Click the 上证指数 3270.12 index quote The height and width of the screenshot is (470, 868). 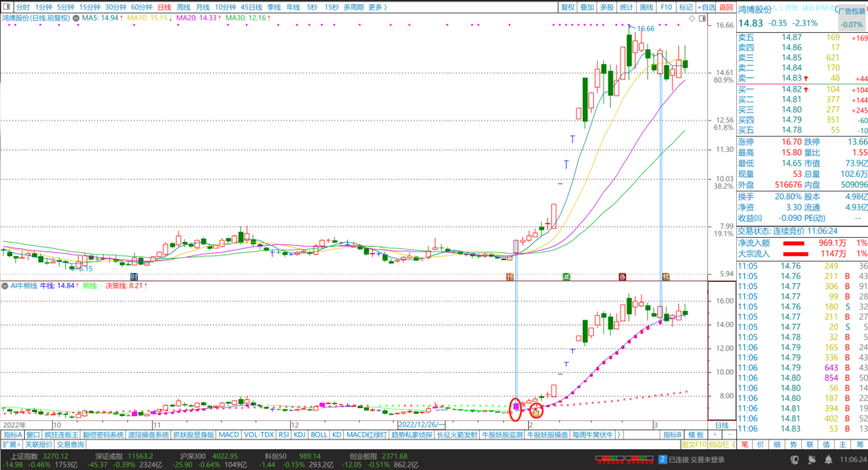tap(39, 456)
